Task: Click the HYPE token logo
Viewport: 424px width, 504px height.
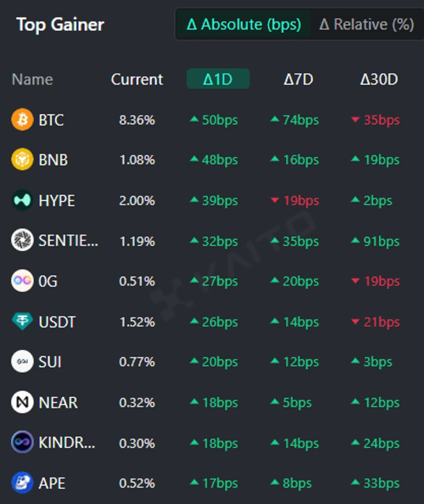Action: (x=22, y=201)
